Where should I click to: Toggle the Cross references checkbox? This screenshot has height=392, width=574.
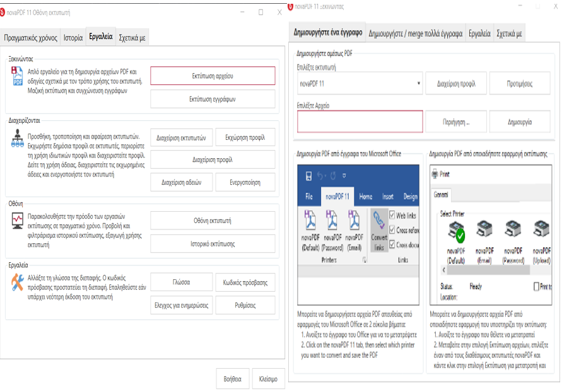click(392, 229)
